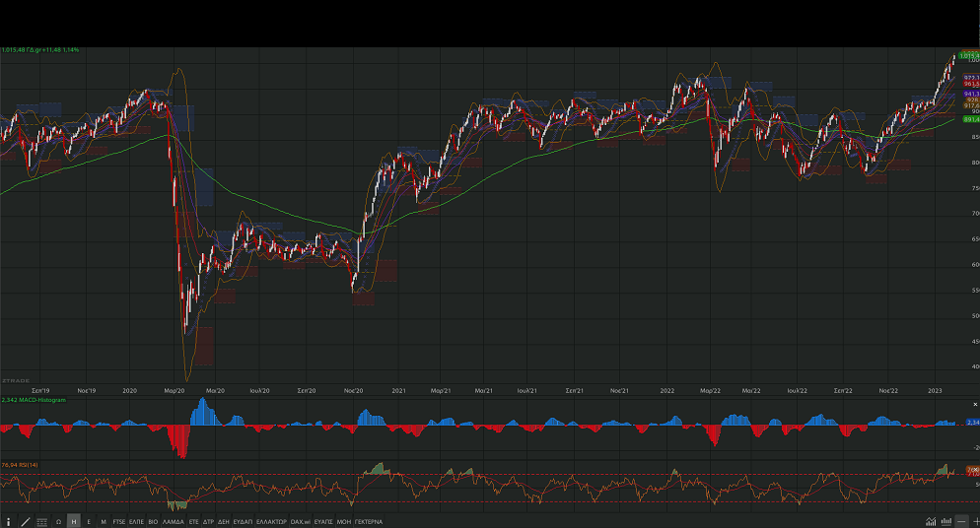Zoom in with the plus button
This screenshot has width=980, height=528.
tap(976, 522)
